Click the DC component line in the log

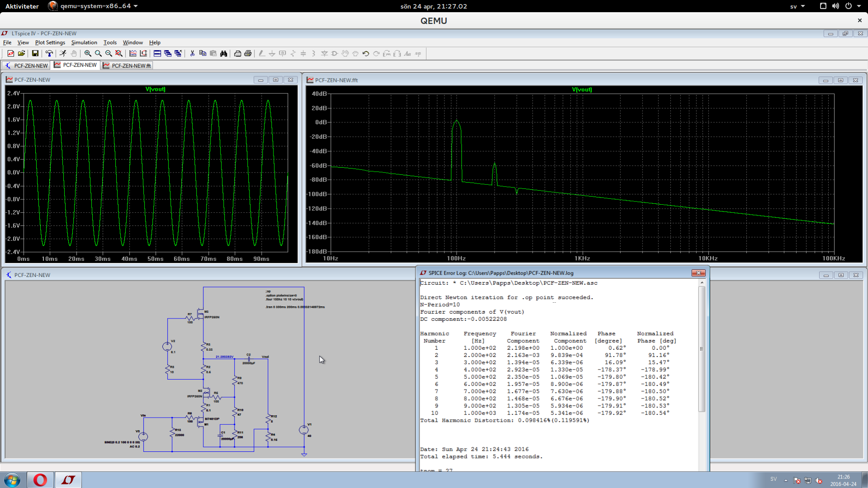pos(463,319)
